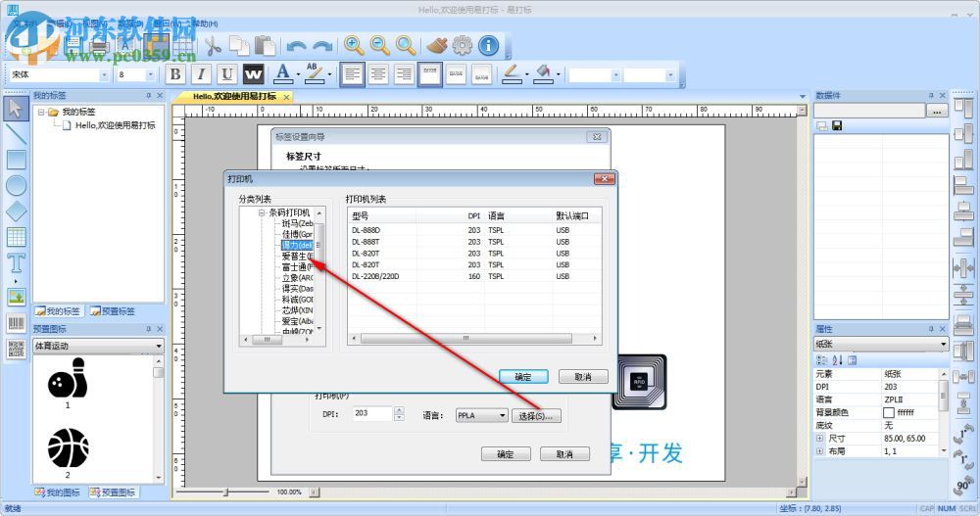Image resolution: width=980 pixels, height=516 pixels.
Task: Cancel the printer dialog
Action: point(583,377)
